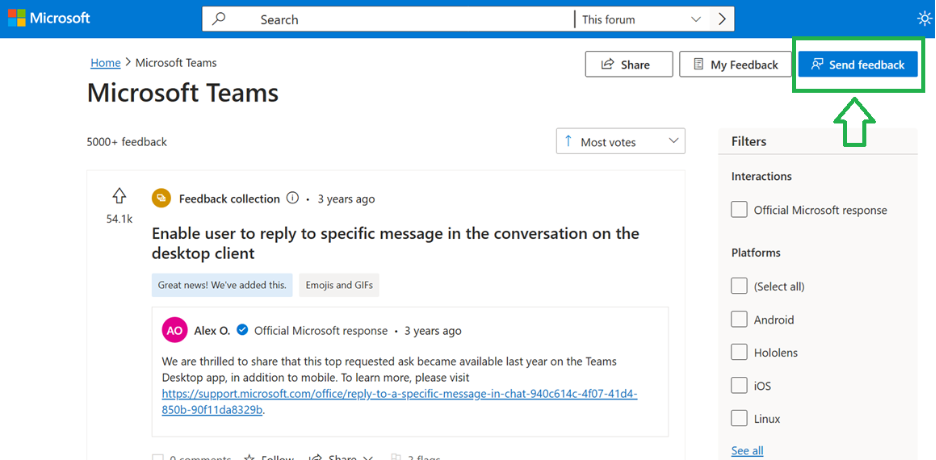Click the Platforms section label
Viewport: 936px width, 460px height.
pyautogui.click(x=757, y=252)
